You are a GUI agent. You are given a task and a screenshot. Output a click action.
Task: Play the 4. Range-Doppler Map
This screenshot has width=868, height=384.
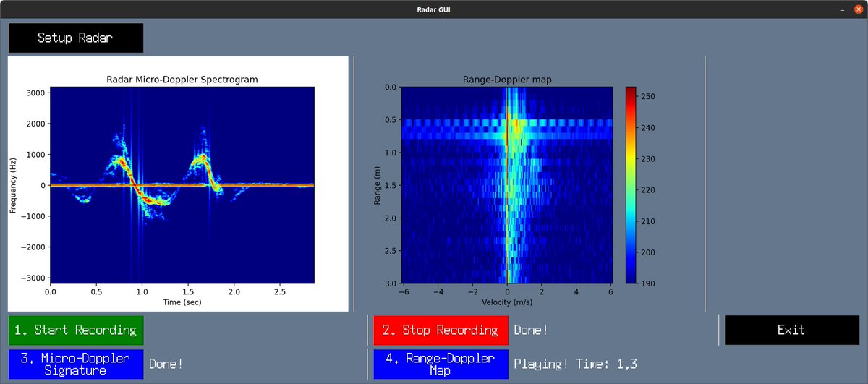tap(441, 364)
